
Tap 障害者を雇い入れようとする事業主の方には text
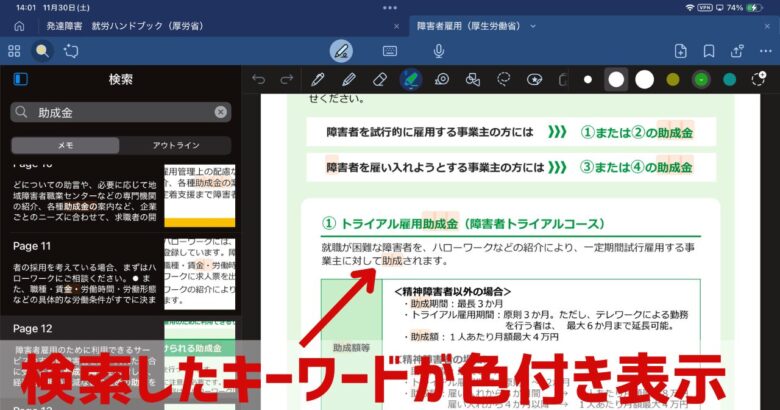[x=435, y=167]
